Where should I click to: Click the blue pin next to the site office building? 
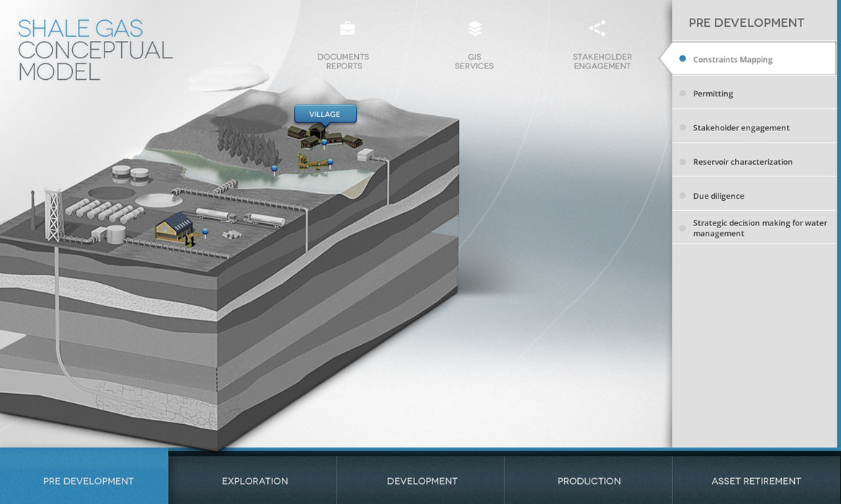pyautogui.click(x=205, y=232)
